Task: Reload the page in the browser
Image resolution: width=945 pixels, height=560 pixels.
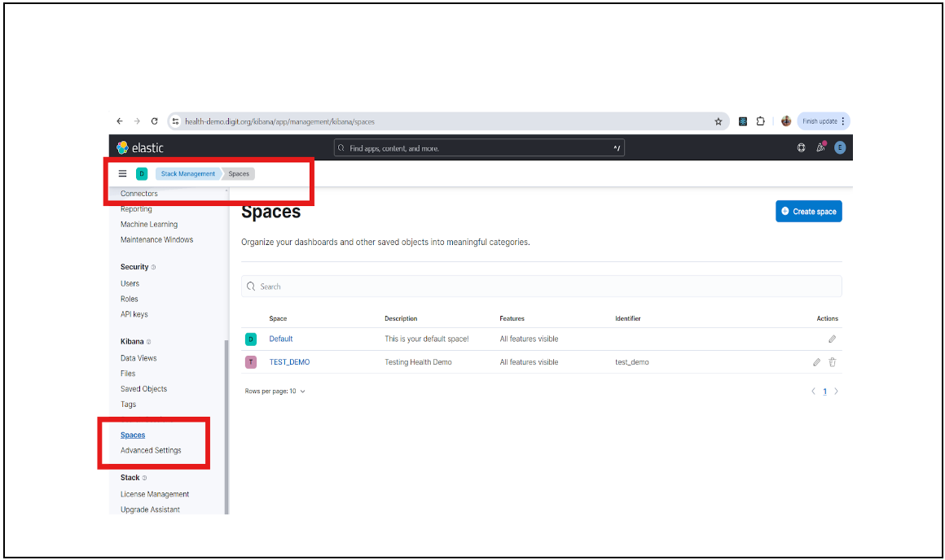Action: (x=155, y=121)
